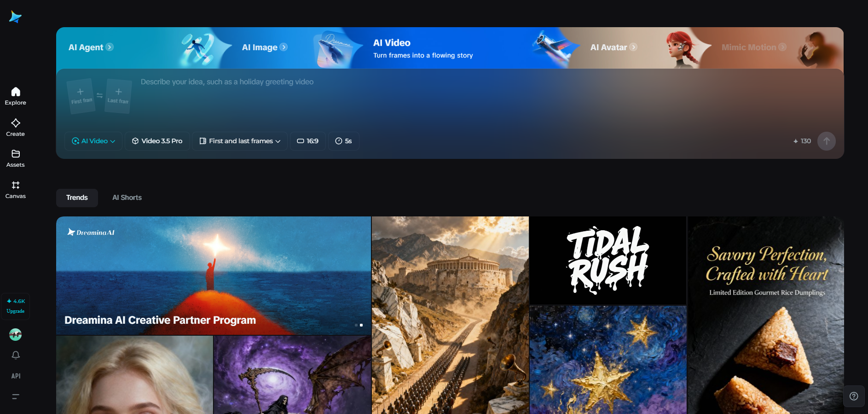Open the API link in sidebar
Viewport: 868px width, 414px height.
click(x=16, y=376)
